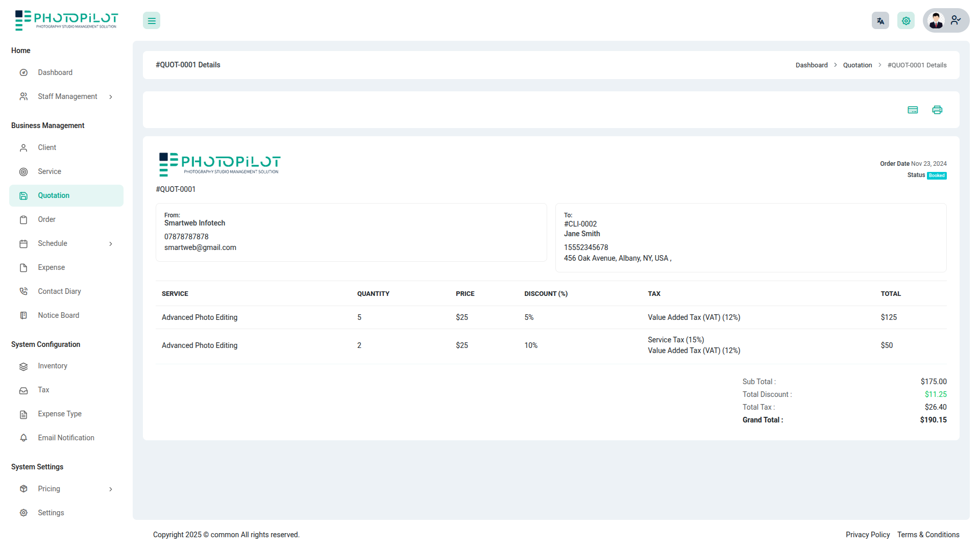Open Terms & Conditions footer link
980x551 pixels.
(928, 535)
